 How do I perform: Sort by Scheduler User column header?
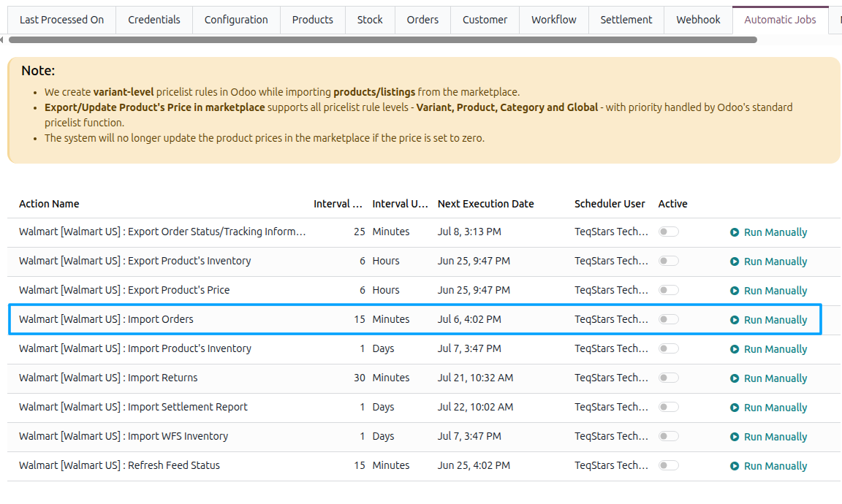click(x=610, y=204)
